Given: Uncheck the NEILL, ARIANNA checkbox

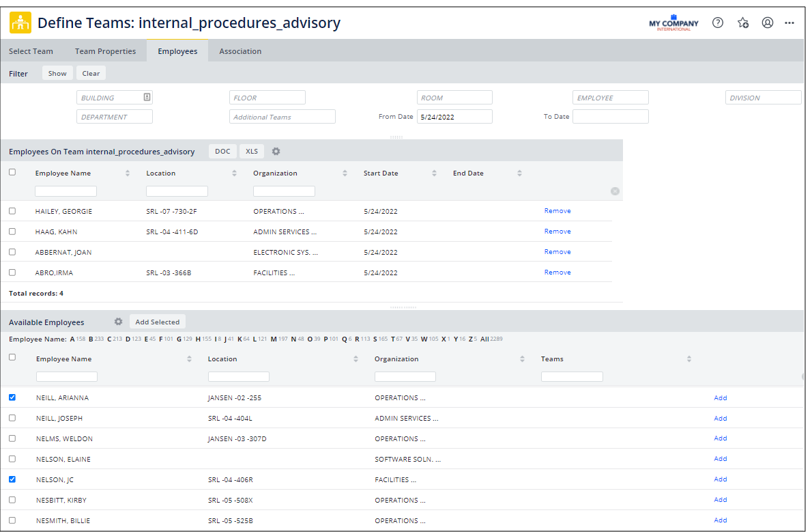Looking at the screenshot, I should (12, 397).
